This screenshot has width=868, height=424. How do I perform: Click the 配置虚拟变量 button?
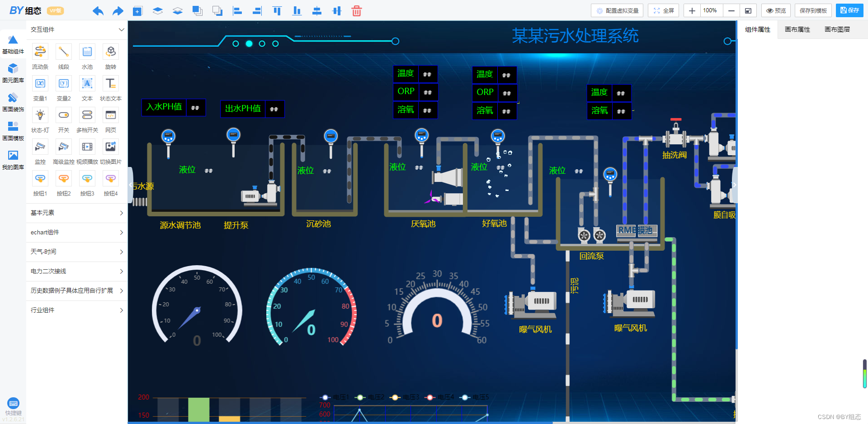point(618,10)
